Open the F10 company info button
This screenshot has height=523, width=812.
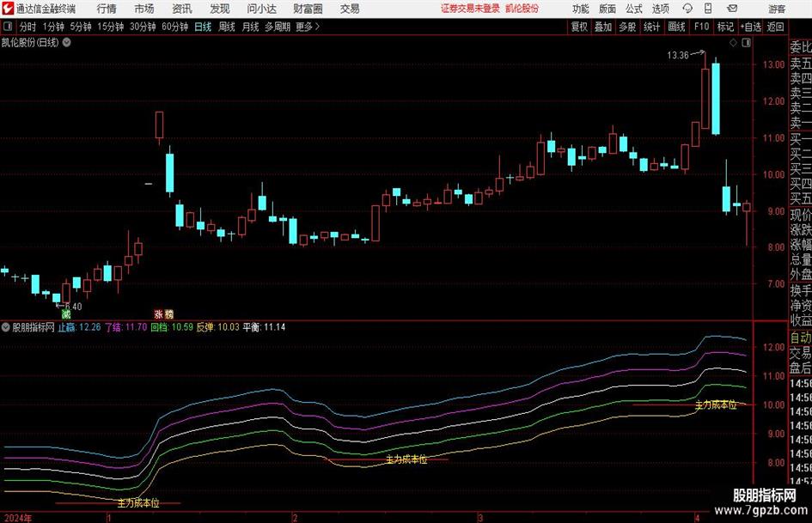[701, 27]
